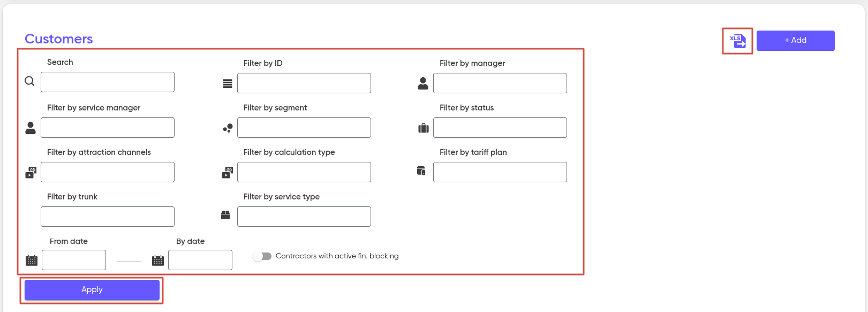The height and width of the screenshot is (312, 868).
Task: Click the calendar icon for By date
Action: [158, 261]
